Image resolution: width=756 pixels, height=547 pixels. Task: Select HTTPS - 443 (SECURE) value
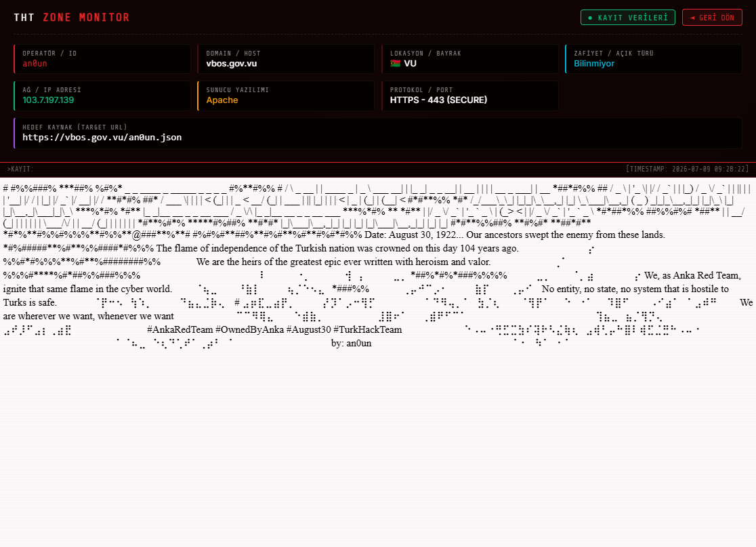pos(438,100)
